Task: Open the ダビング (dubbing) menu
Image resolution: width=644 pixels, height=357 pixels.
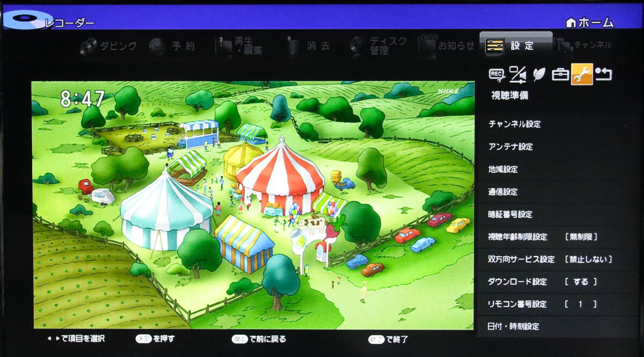Action: pos(108,46)
